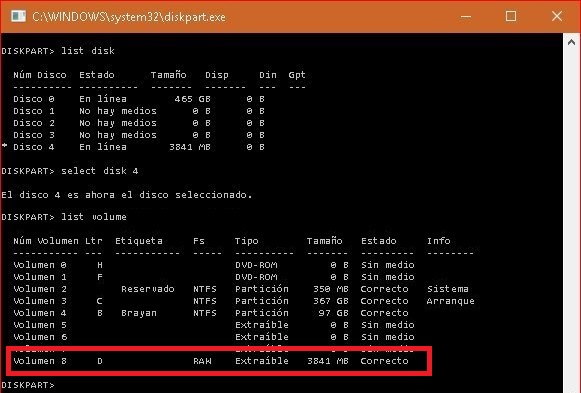
Task: Click the vertical scrollbar track
Action: (x=571, y=222)
